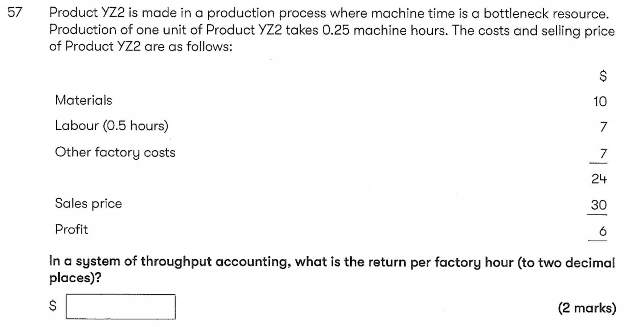
Task: Select the Materials row label
Action: pos(83,100)
